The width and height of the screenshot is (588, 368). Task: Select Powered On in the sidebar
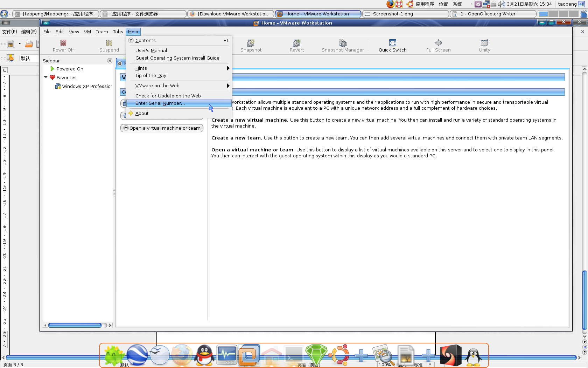[70, 69]
